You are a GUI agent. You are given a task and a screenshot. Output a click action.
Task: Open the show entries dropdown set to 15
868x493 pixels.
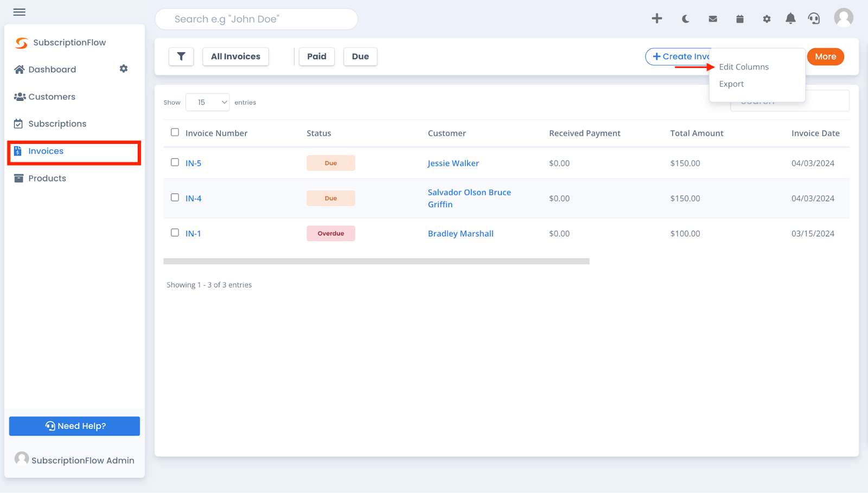(x=207, y=102)
